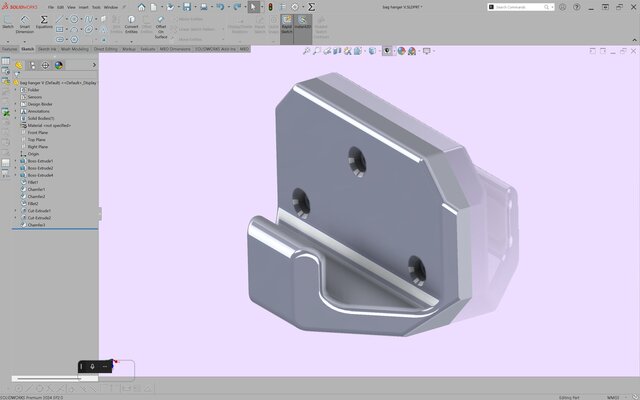Toggle the Rapid Sketch button

coord(287,24)
